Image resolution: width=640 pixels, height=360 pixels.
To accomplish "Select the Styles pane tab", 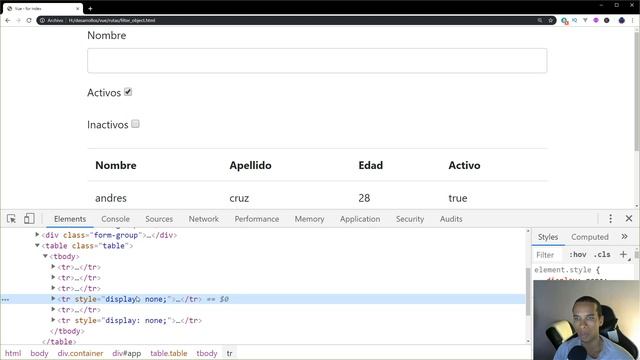I will click(548, 237).
